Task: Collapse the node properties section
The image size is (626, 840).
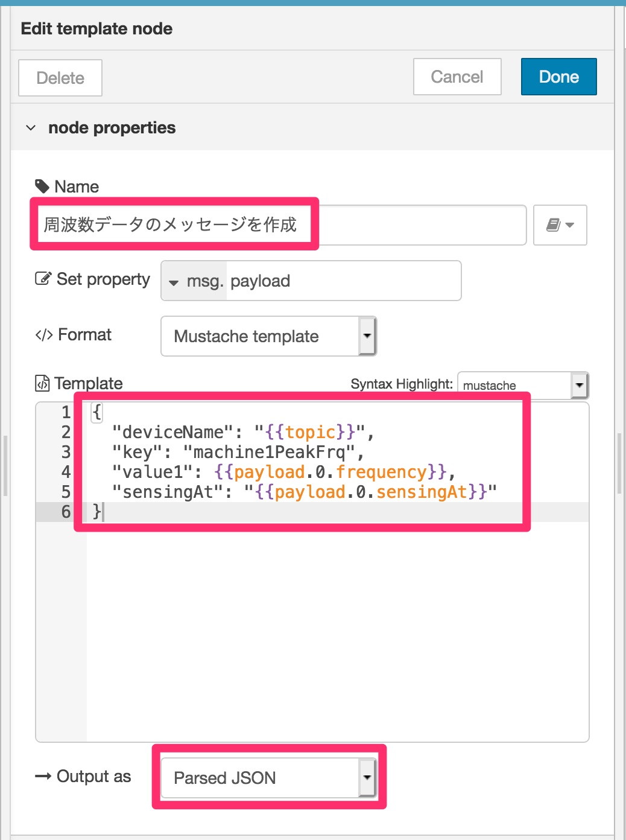Action: [31, 128]
